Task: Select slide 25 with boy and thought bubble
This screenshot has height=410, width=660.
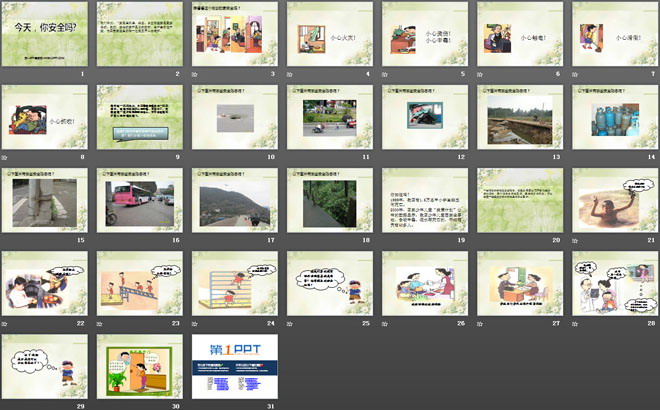Action: [330, 284]
